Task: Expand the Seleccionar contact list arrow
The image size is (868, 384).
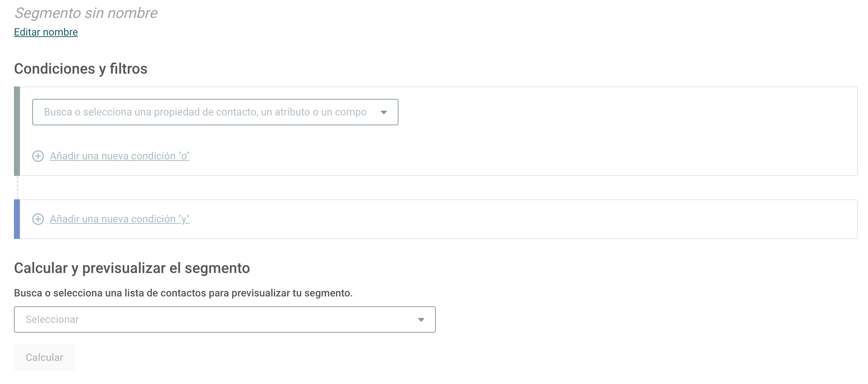Action: (x=421, y=320)
